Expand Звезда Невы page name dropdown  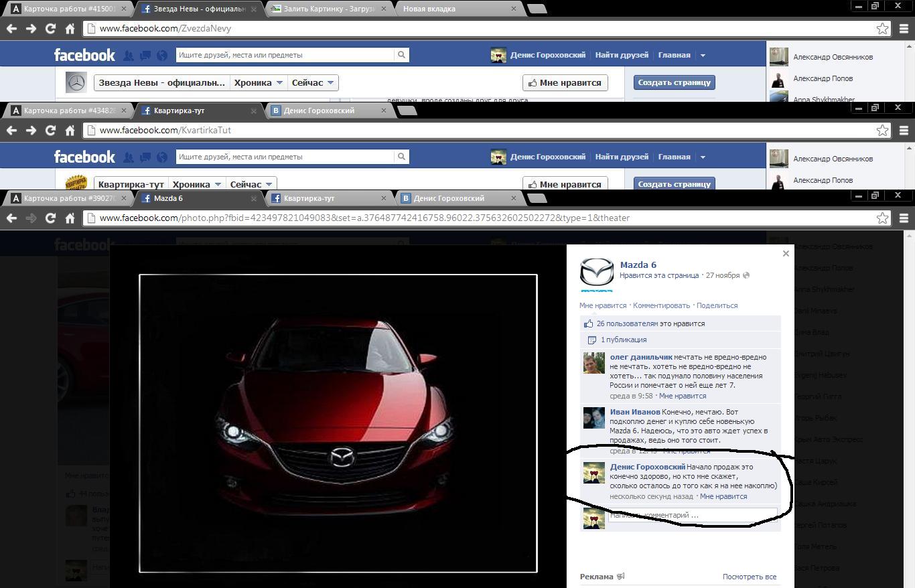(x=161, y=82)
